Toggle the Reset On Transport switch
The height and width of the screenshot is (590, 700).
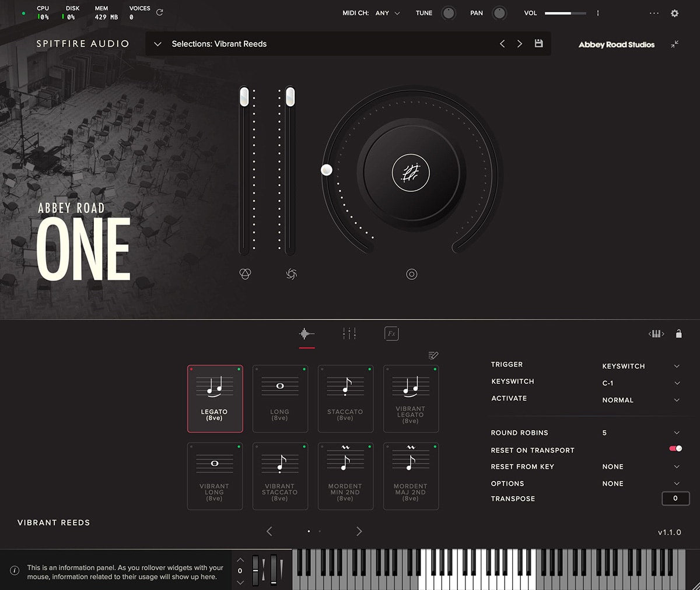tap(675, 449)
